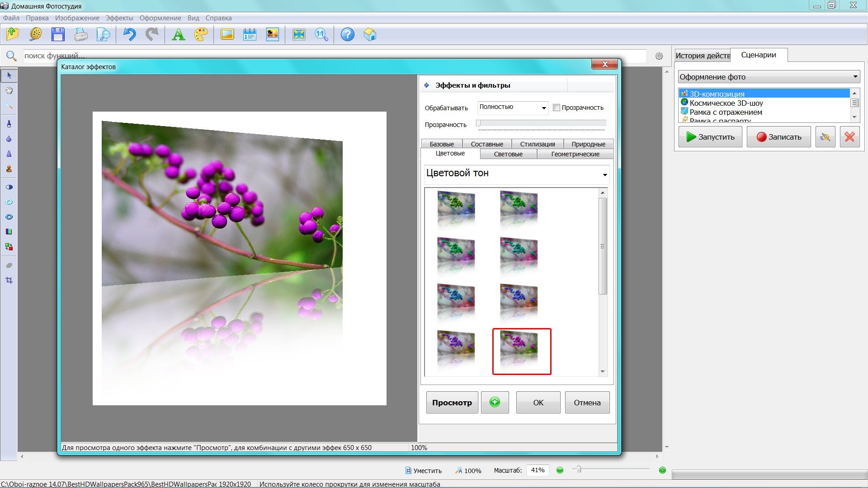Select the Hand/Pan tool icon
The width and height of the screenshot is (868, 488).
pyautogui.click(x=8, y=90)
